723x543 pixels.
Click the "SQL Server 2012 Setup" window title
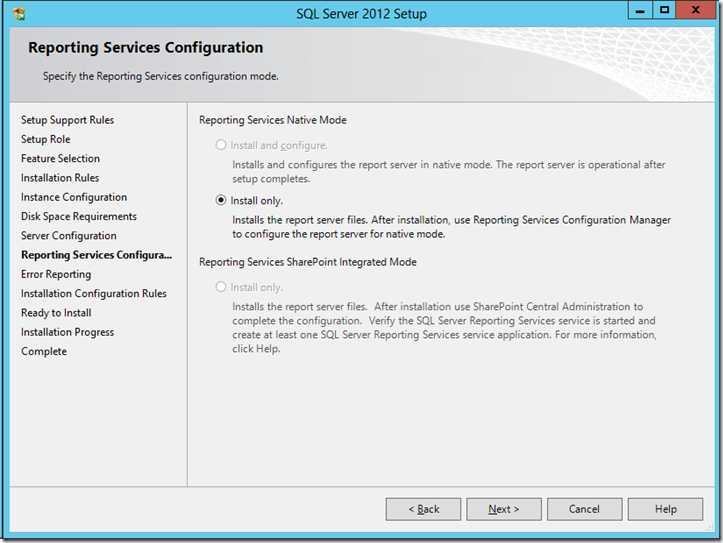(362, 14)
